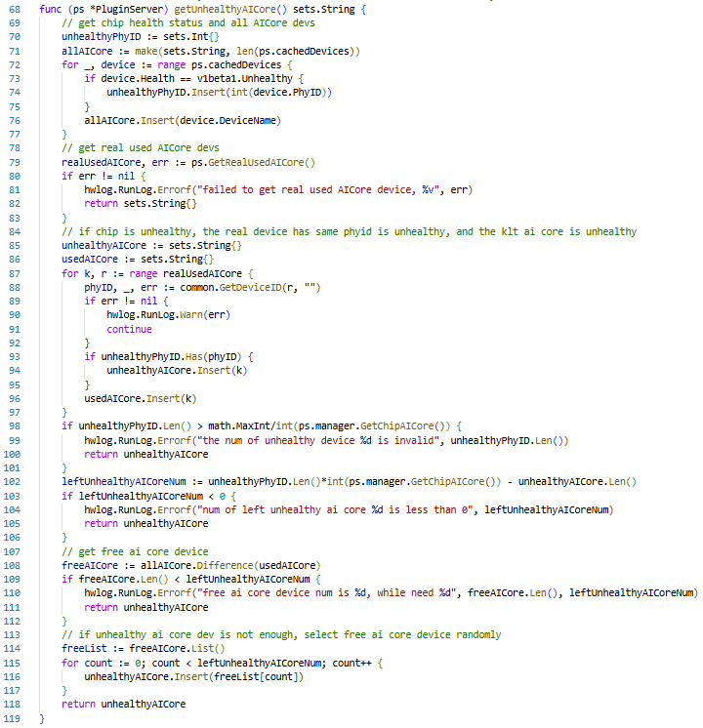Click the closing brace on line 119
The image size is (703, 728).
coord(42,718)
